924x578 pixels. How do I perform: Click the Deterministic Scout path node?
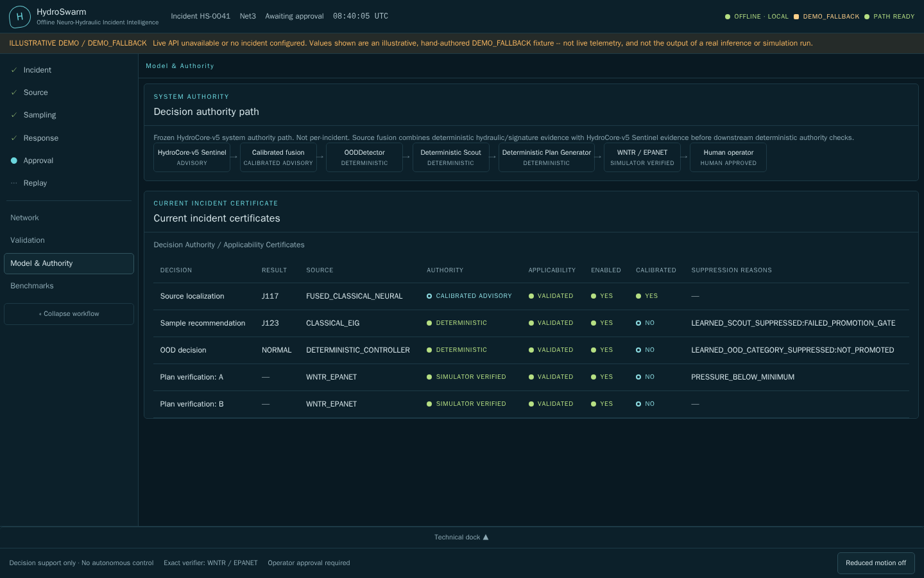[x=450, y=157]
